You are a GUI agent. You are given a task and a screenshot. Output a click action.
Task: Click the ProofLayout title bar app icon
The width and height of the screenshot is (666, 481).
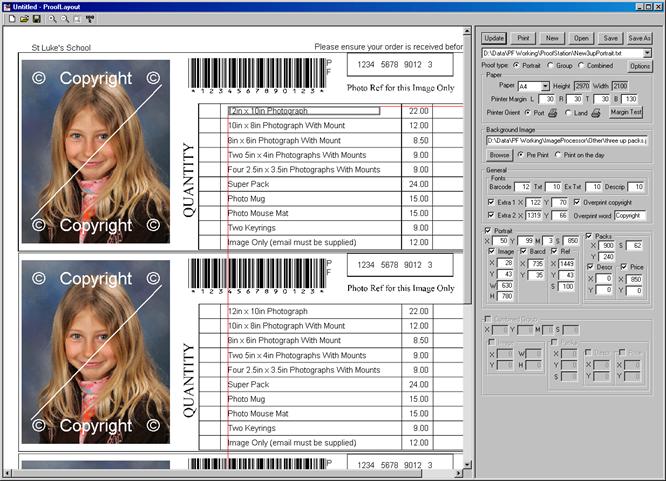7,6
